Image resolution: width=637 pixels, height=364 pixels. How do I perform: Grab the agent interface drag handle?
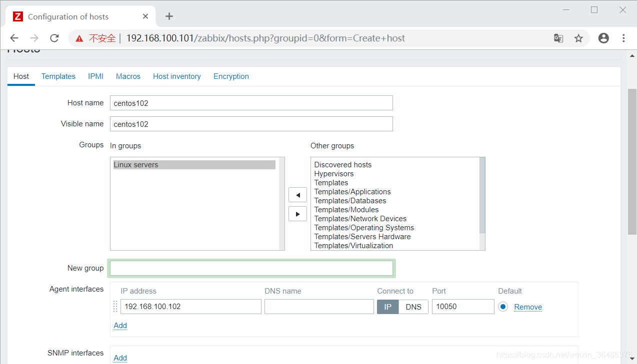pos(115,307)
